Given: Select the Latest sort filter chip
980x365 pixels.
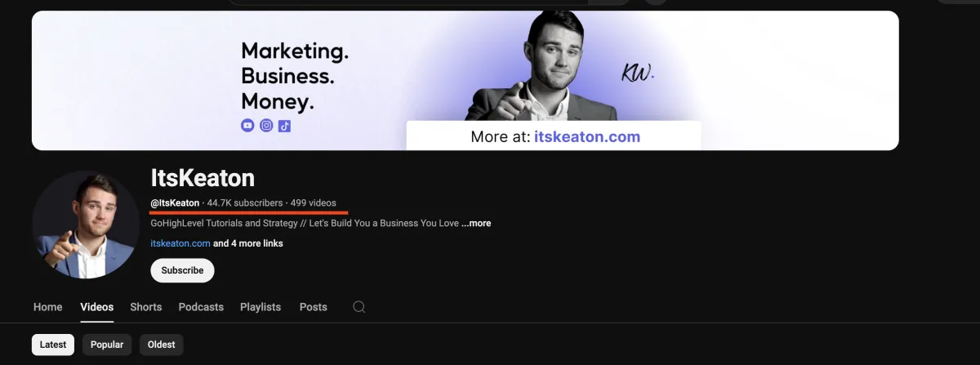Looking at the screenshot, I should tap(53, 345).
